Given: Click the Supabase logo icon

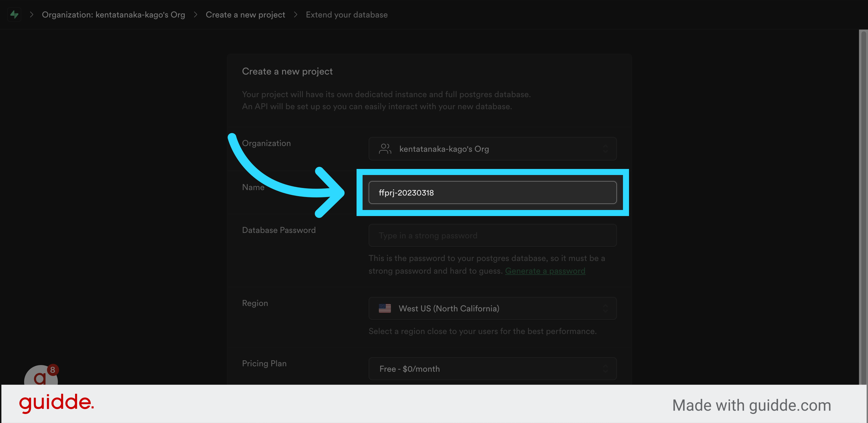Looking at the screenshot, I should point(14,14).
